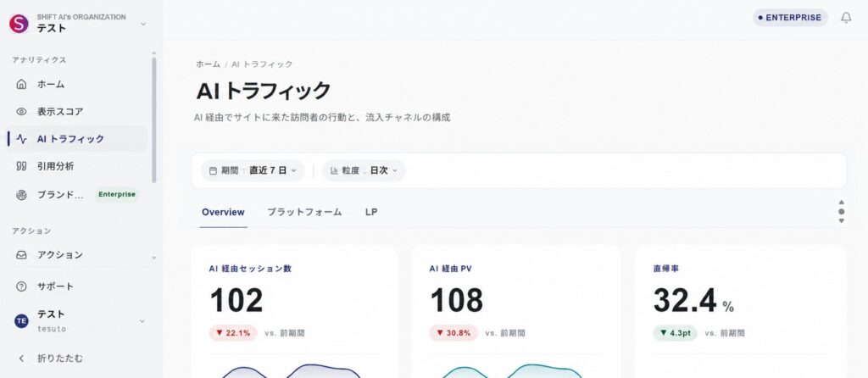
Task: Open 表示スコア in the sidebar
Action: (x=77, y=111)
